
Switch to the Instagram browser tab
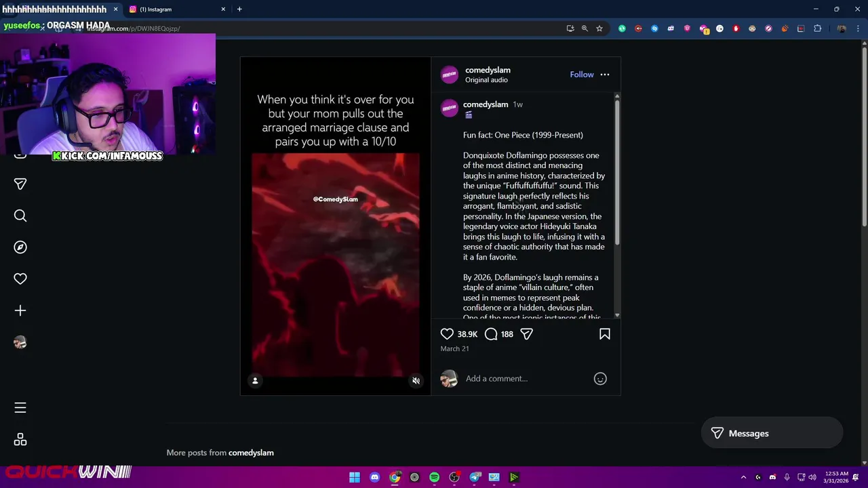[175, 9]
